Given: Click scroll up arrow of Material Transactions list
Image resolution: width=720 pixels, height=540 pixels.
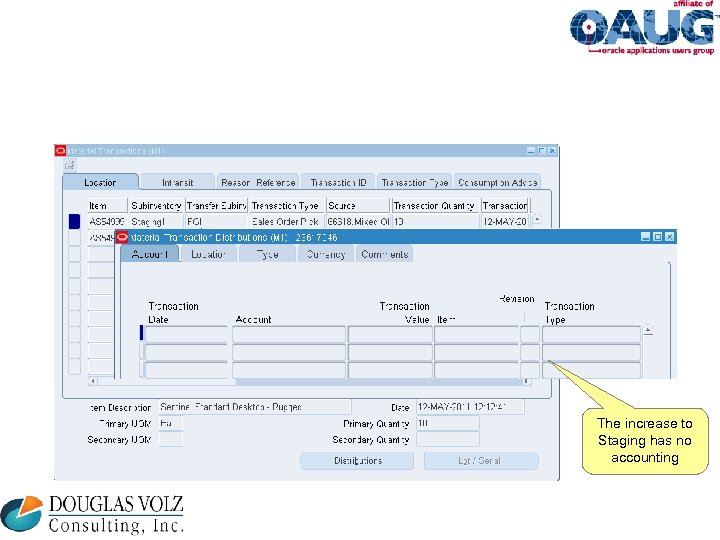Looking at the screenshot, I should coord(537,219).
